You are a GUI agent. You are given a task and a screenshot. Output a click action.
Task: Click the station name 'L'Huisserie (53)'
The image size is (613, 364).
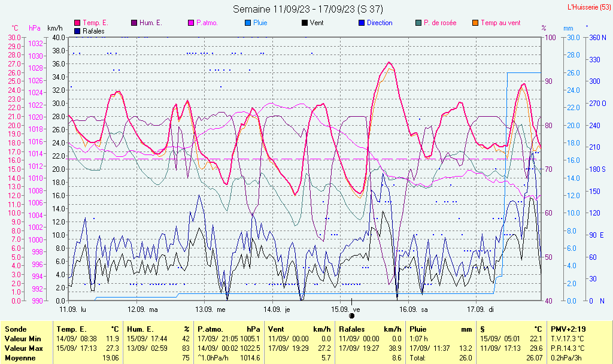tap(589, 7)
